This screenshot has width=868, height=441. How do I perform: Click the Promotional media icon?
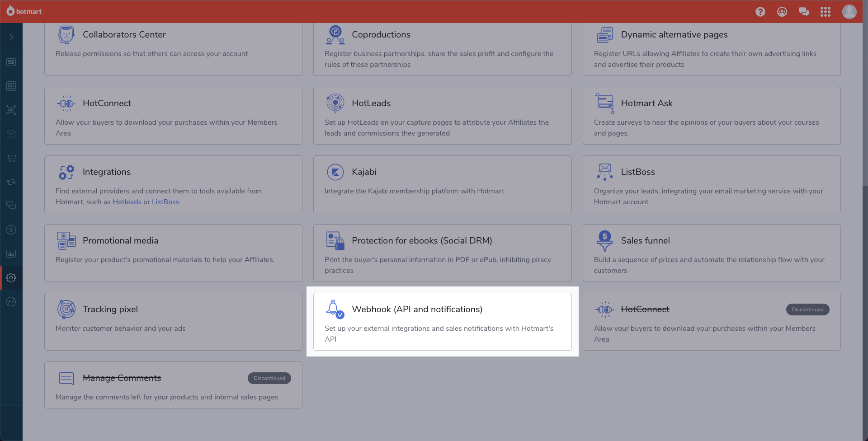coord(66,241)
